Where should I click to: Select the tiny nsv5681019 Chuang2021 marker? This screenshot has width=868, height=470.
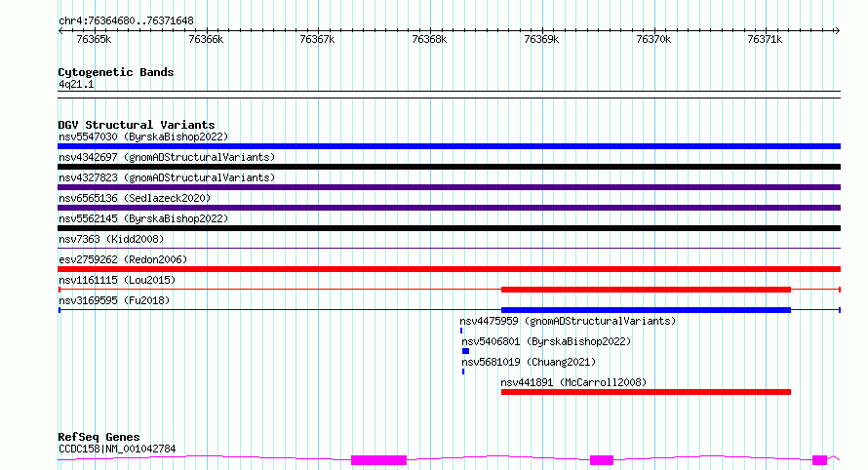pos(463,372)
